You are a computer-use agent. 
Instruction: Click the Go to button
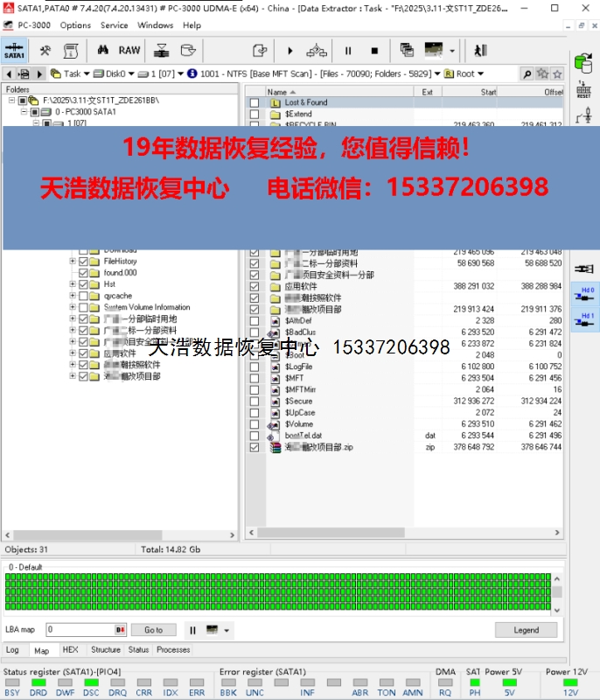pos(154,630)
